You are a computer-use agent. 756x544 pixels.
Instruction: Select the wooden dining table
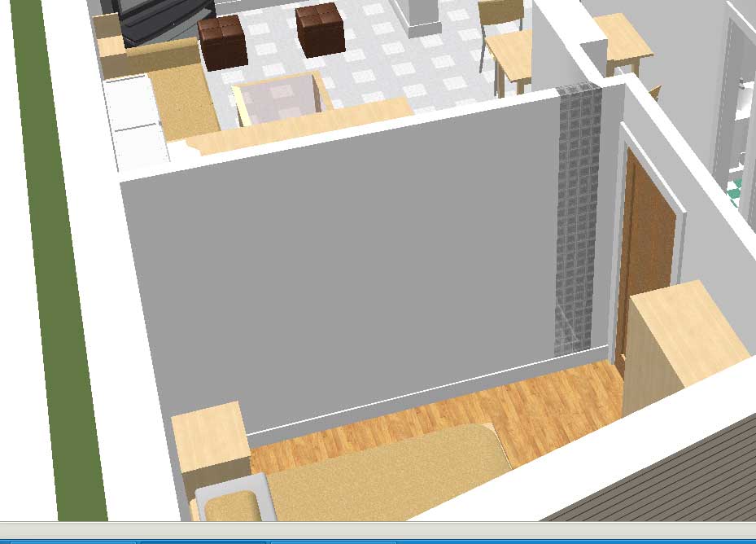[x=509, y=53]
